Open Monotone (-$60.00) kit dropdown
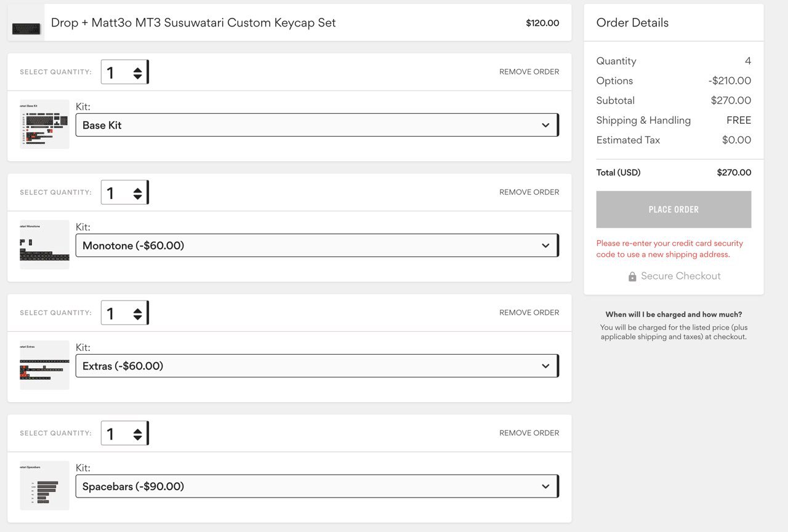Image resolution: width=788 pixels, height=532 pixels. point(317,246)
